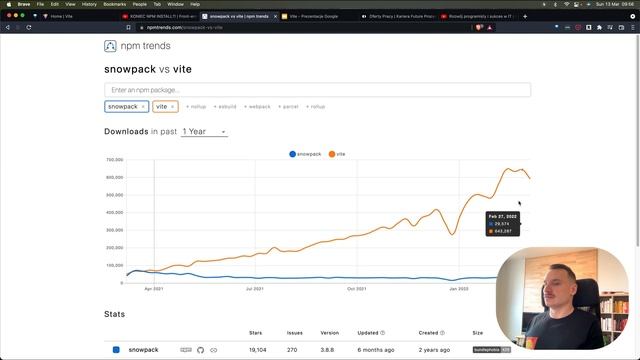The width and height of the screenshot is (640, 360).
Task: Click the Stats section heading
Action: pos(115,314)
